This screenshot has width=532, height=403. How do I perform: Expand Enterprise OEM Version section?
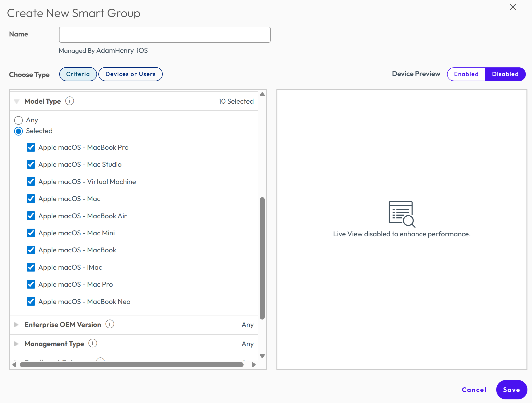(16, 325)
